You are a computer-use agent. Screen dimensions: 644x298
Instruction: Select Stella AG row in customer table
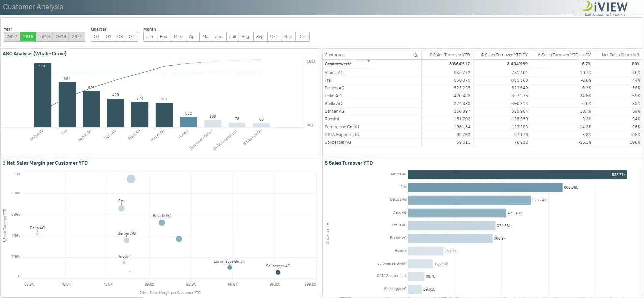tap(482, 104)
